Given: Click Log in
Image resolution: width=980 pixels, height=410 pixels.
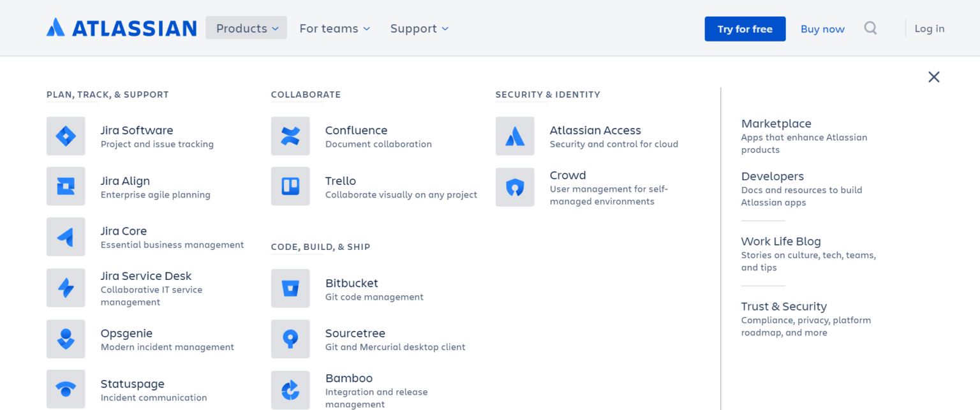Looking at the screenshot, I should click(929, 28).
